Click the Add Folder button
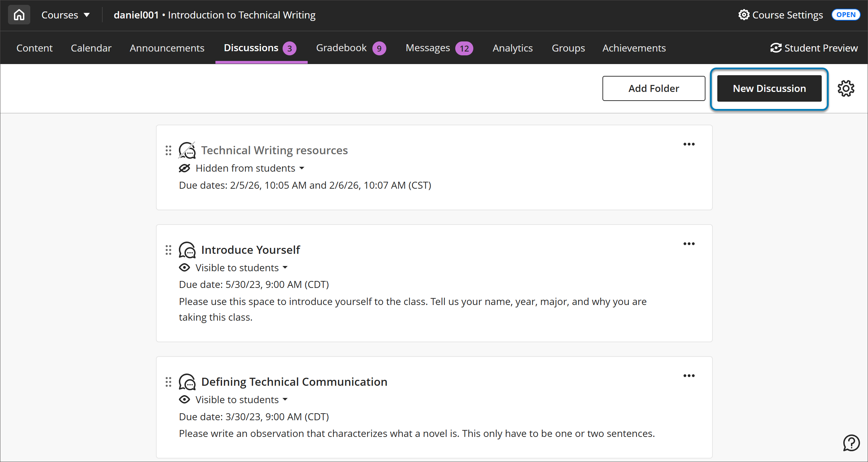The height and width of the screenshot is (462, 868). (x=654, y=88)
